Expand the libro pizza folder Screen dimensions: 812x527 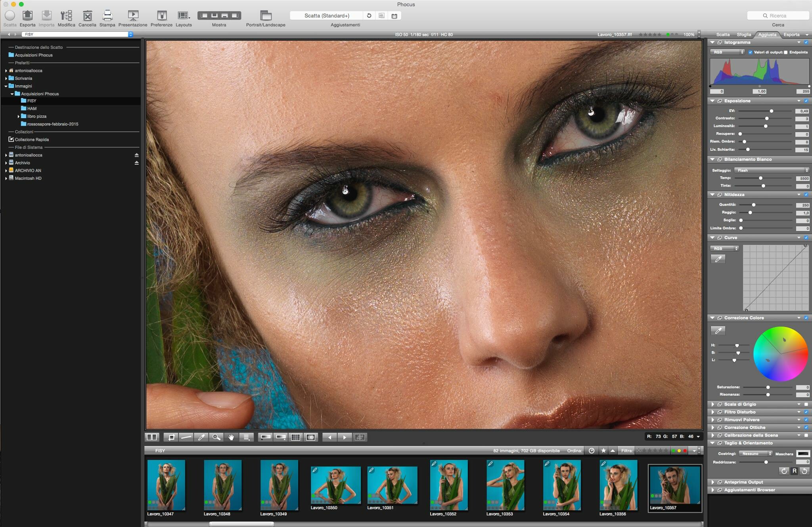click(x=18, y=117)
